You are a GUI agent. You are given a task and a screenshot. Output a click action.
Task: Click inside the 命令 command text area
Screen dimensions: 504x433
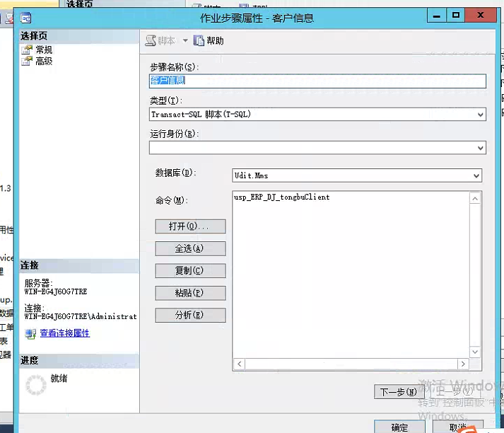[x=350, y=276]
